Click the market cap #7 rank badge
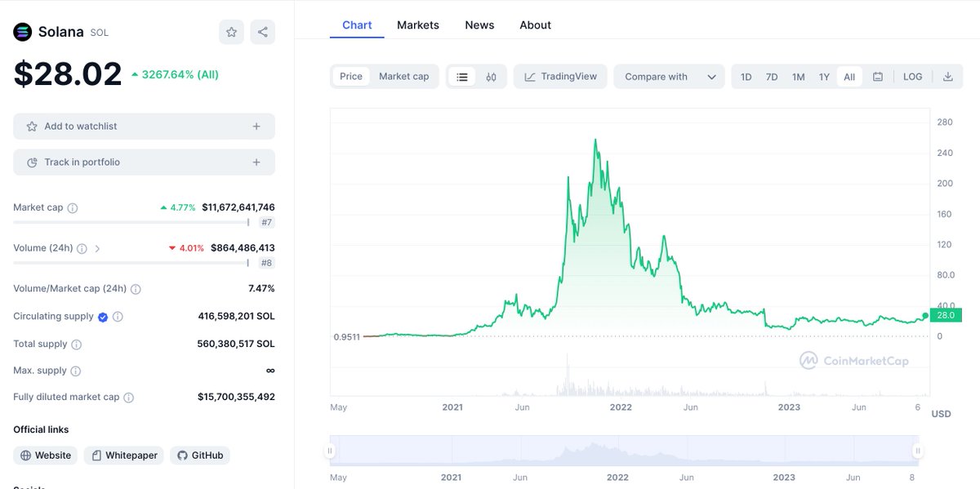The height and width of the screenshot is (489, 980). pyautogui.click(x=266, y=222)
